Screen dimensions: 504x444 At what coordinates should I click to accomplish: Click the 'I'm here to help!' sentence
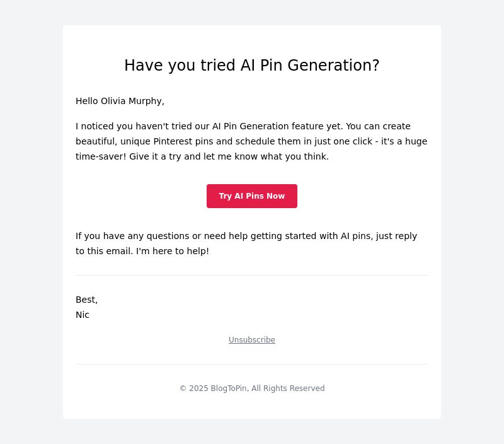(x=172, y=251)
